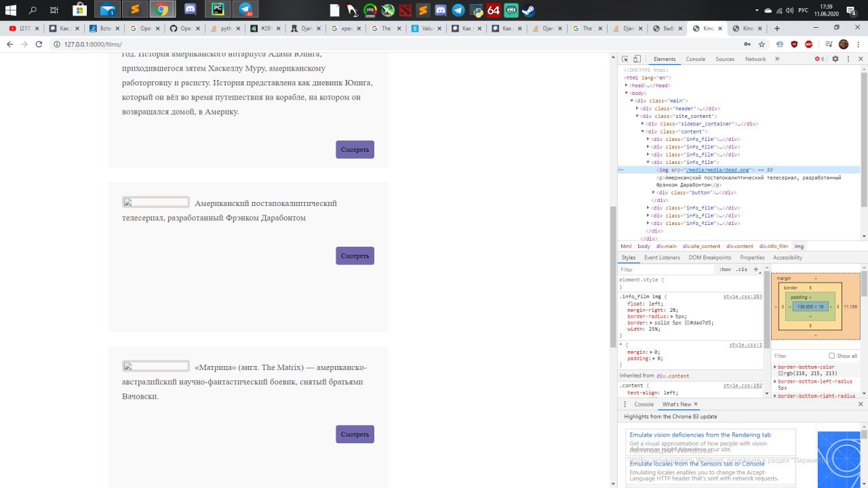The image size is (868, 488).
Task: Activate the DevTools element inspector picker
Action: pos(625,59)
